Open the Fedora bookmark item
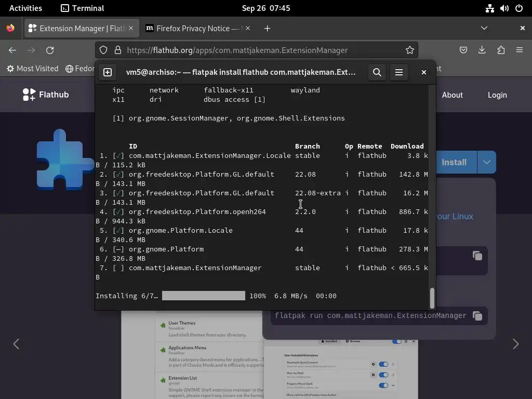Screen dimensions: 532x399 click(80, 69)
